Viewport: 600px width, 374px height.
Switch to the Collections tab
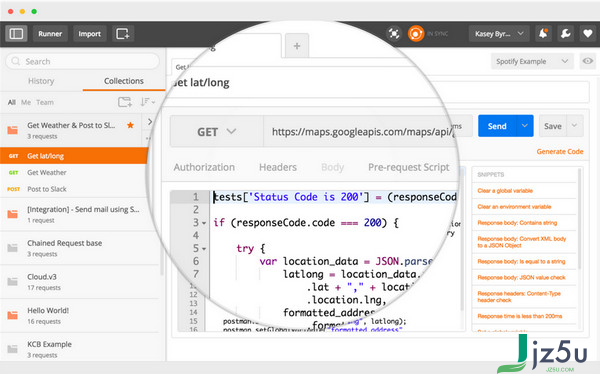[x=124, y=81]
